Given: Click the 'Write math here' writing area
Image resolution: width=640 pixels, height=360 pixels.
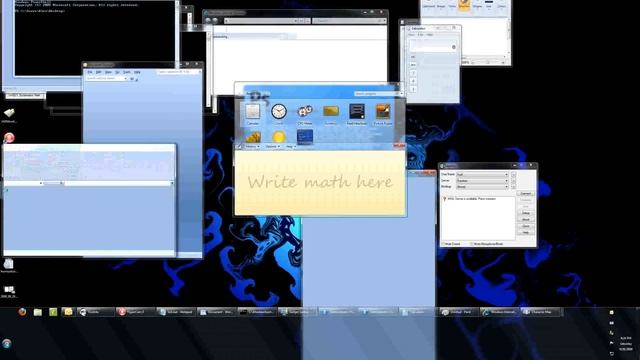Looking at the screenshot, I should click(320, 182).
